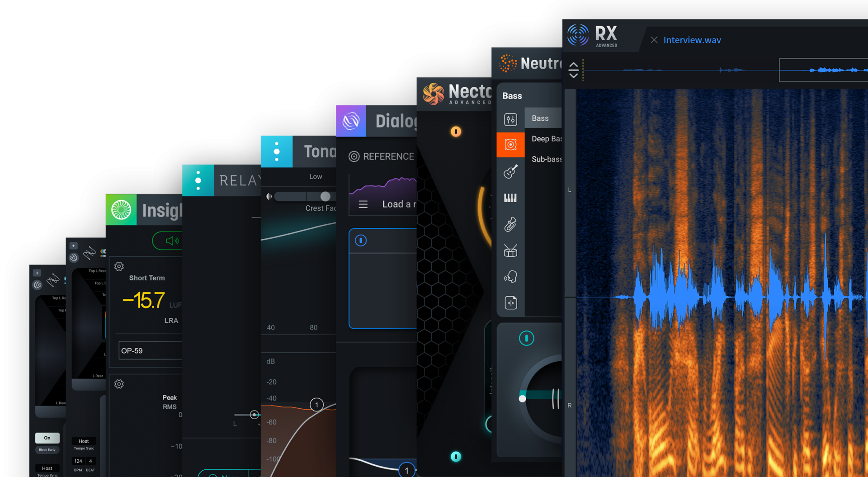Select the Bass preset in the Neutron list
868x477 pixels.
click(x=543, y=118)
